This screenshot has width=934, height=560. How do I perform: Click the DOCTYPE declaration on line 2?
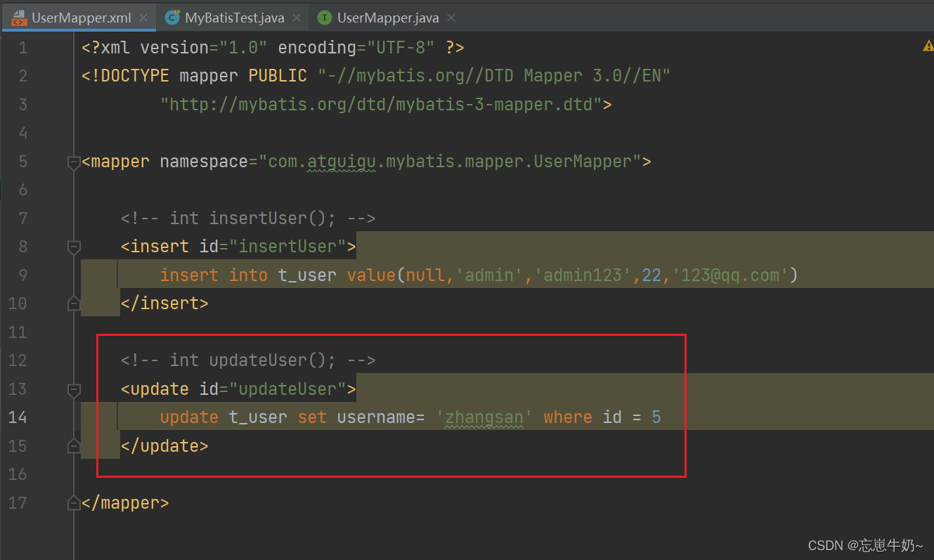coord(376,76)
